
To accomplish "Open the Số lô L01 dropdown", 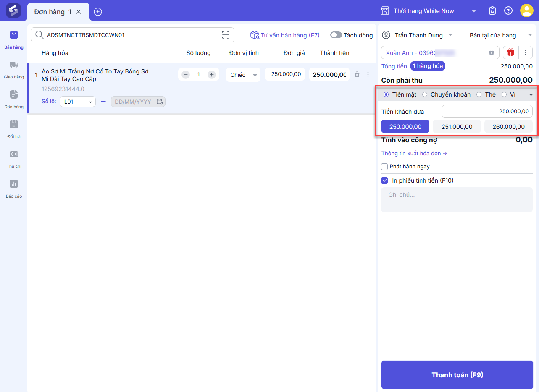I will (x=78, y=102).
